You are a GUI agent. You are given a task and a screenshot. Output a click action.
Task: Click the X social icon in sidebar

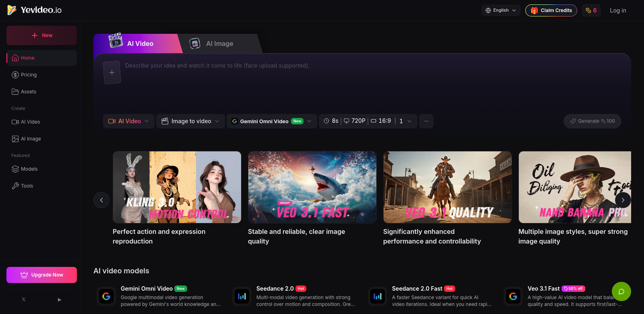[x=24, y=300]
